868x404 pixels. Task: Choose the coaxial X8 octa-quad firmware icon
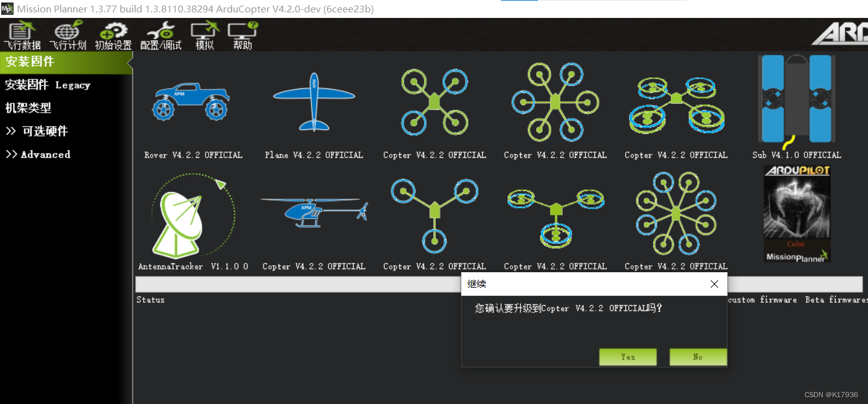[x=676, y=105]
